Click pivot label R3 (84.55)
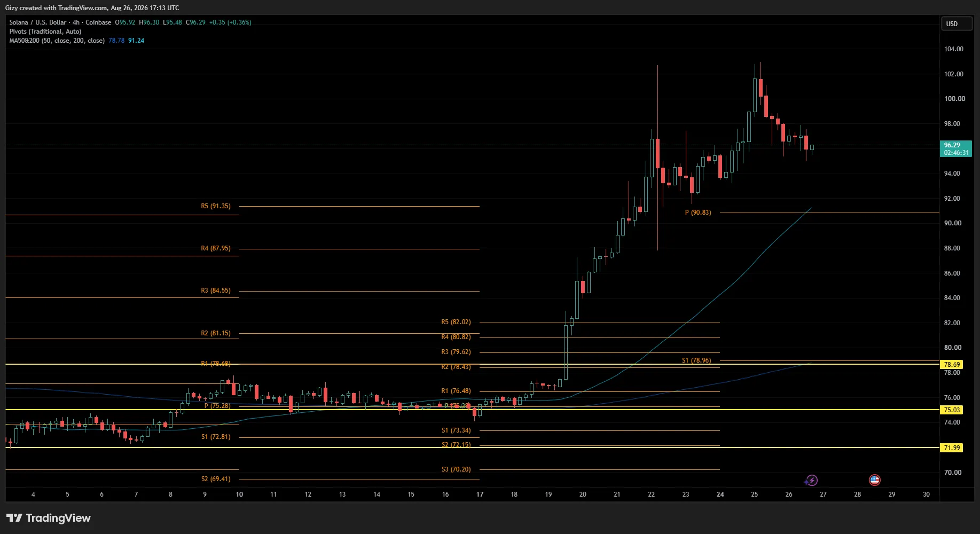Image resolution: width=980 pixels, height=534 pixels. click(x=216, y=290)
